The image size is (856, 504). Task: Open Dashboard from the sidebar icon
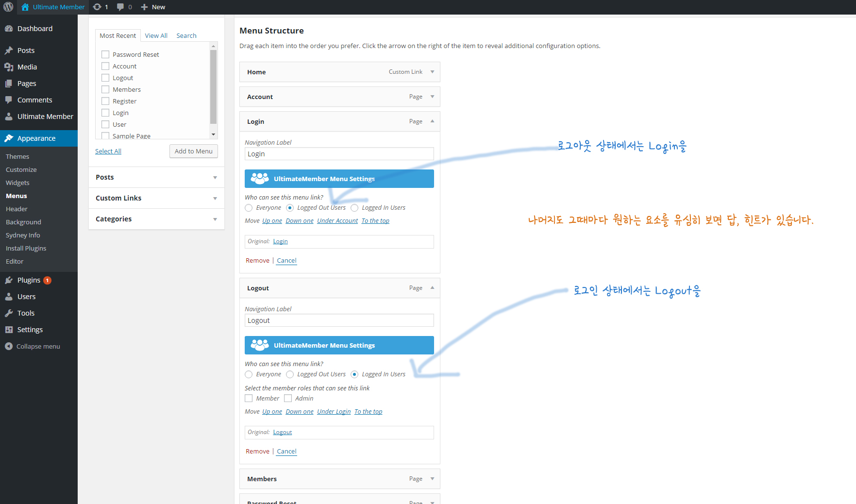[x=9, y=29]
